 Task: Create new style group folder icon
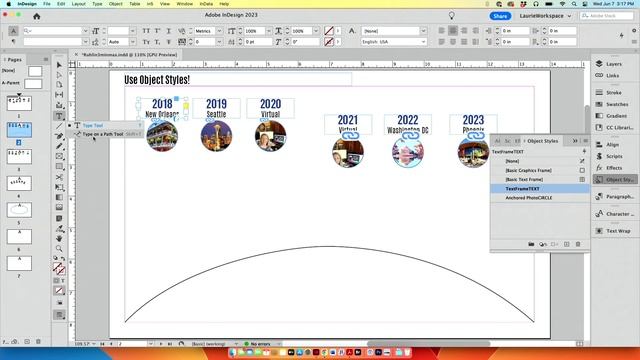tap(531, 244)
